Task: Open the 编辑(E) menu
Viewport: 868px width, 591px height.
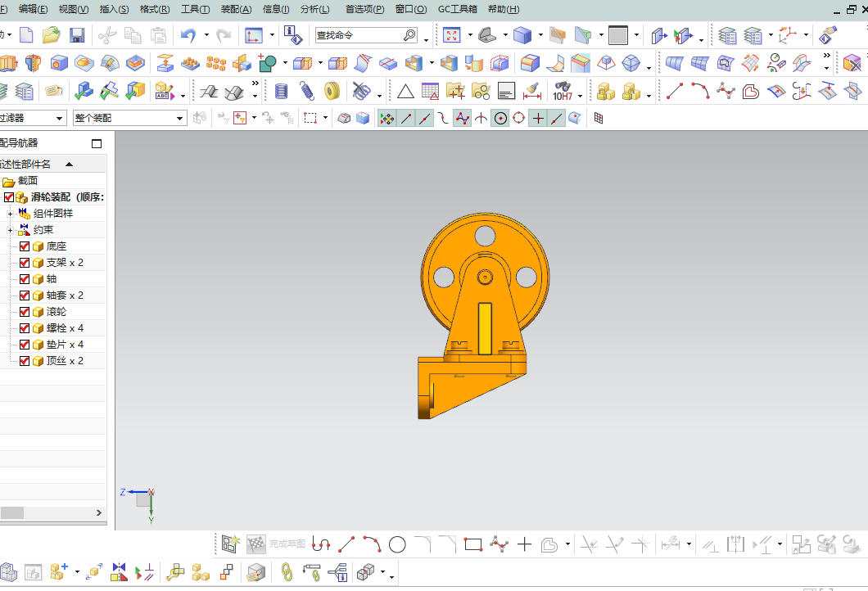Action: click(x=34, y=9)
